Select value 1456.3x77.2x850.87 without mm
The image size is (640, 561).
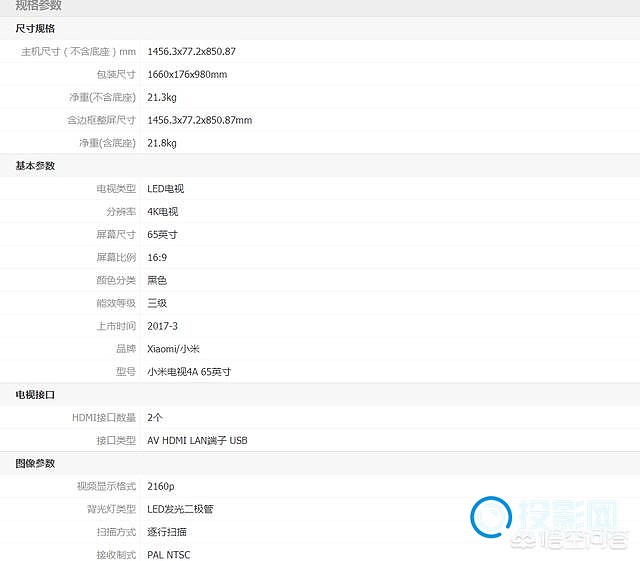191,51
